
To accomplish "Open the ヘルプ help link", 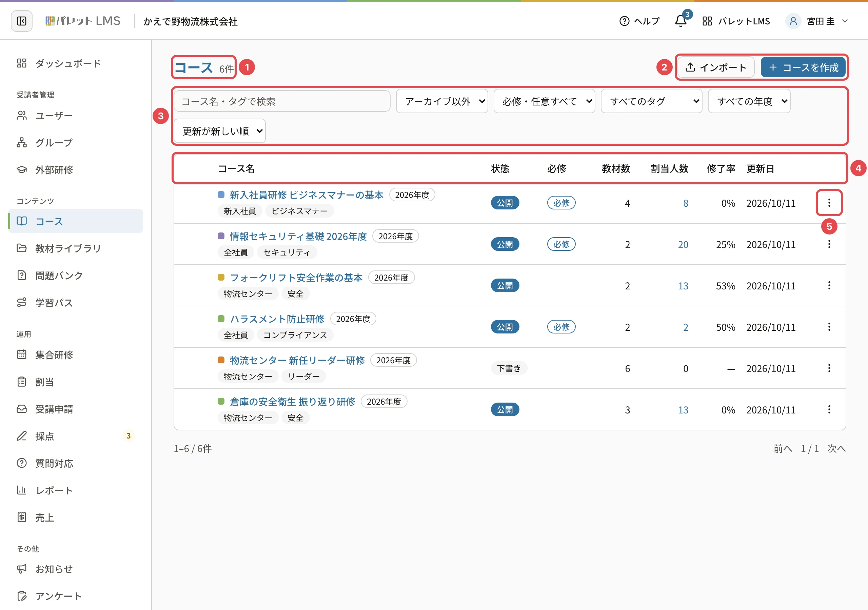I will (639, 21).
